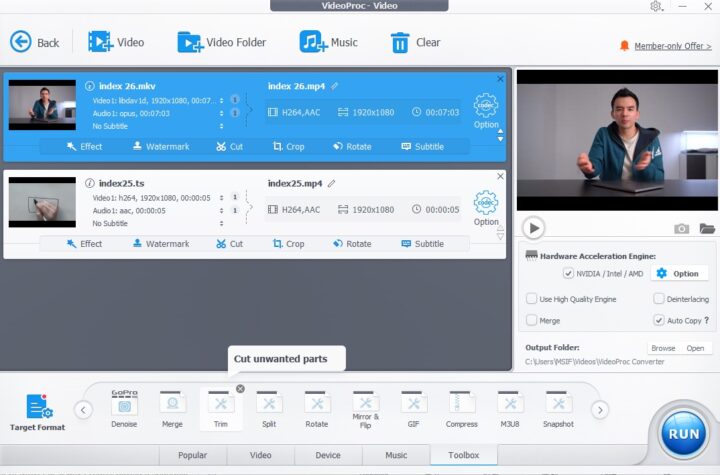Viewport: 720px width, 475px height.
Task: Click the Browse output folder button
Action: click(663, 348)
